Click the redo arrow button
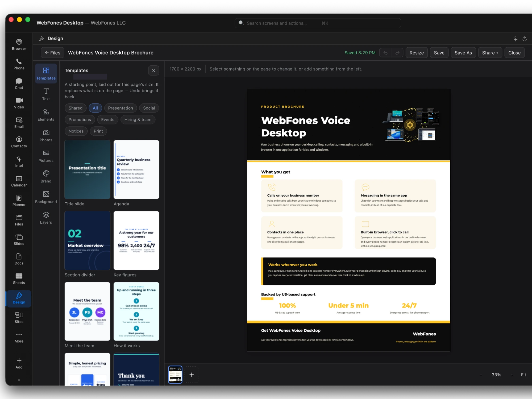This screenshot has height=399, width=532. (x=397, y=53)
